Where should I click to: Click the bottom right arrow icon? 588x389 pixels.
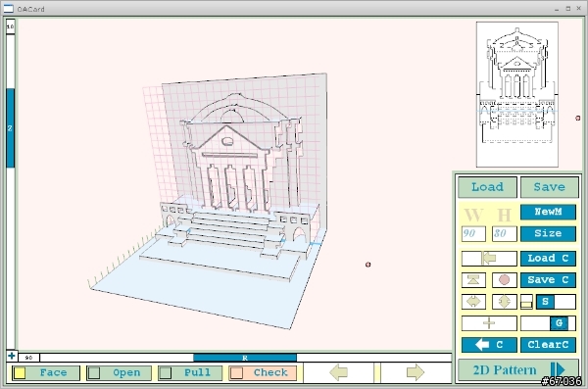[x=416, y=372]
